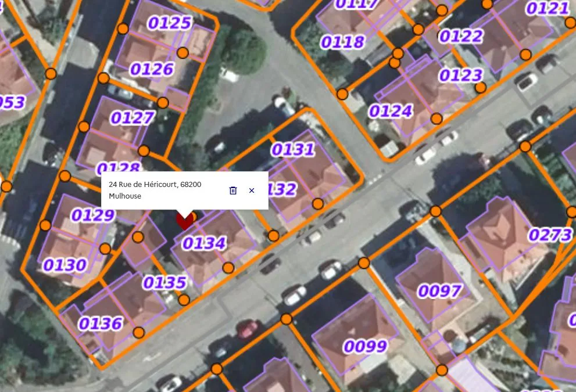Select the red map pin marker
The width and height of the screenshot is (576, 392).
(x=185, y=221)
